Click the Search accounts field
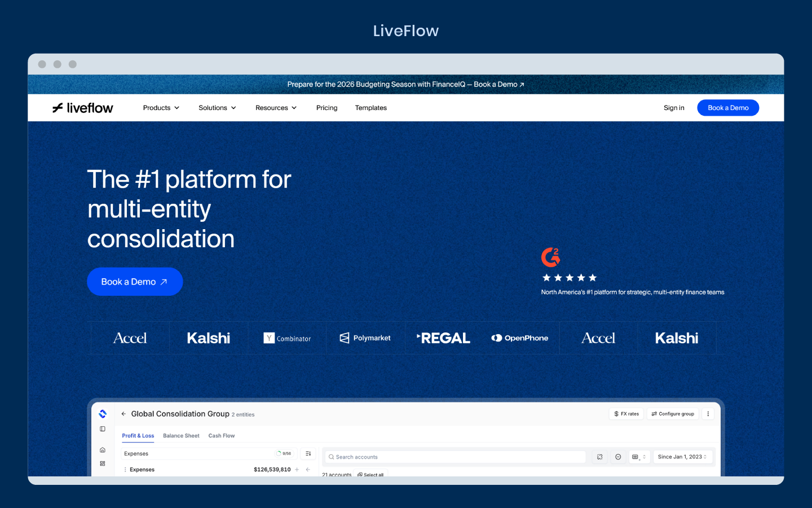This screenshot has width=812, height=508. coord(455,457)
